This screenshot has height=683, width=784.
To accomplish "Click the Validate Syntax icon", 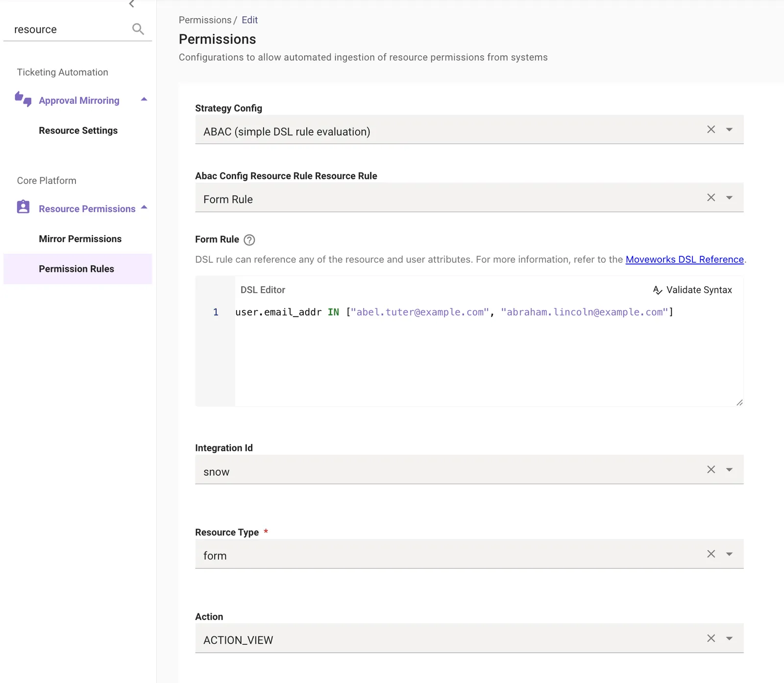I will pos(658,290).
